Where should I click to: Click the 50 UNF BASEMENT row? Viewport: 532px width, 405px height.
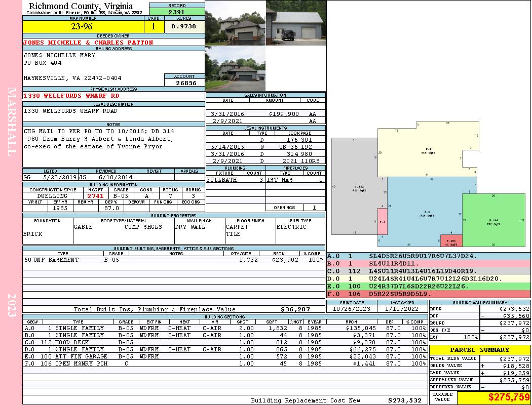tap(174, 260)
